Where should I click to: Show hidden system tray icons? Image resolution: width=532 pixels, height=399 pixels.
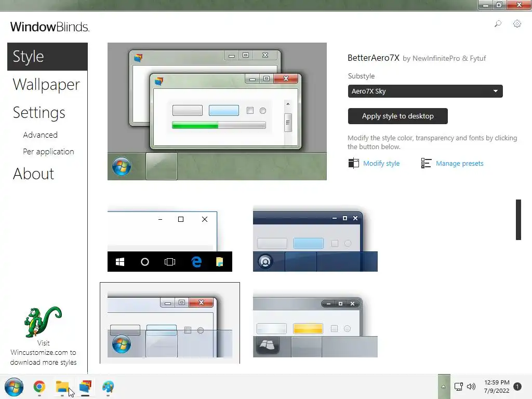[444, 387]
